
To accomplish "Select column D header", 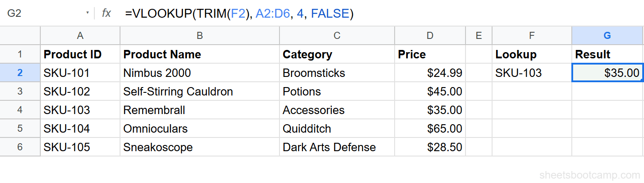I will (x=430, y=36).
